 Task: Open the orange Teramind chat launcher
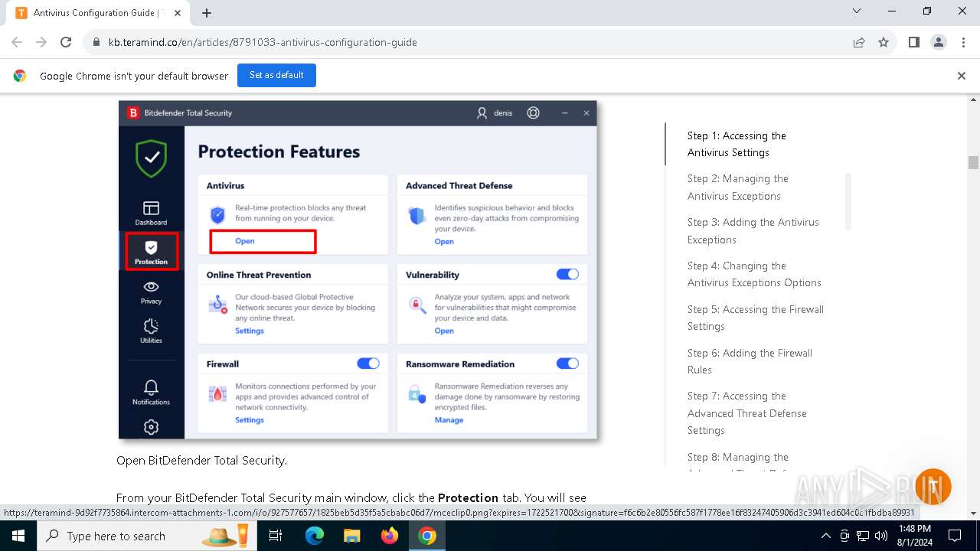pos(933,486)
